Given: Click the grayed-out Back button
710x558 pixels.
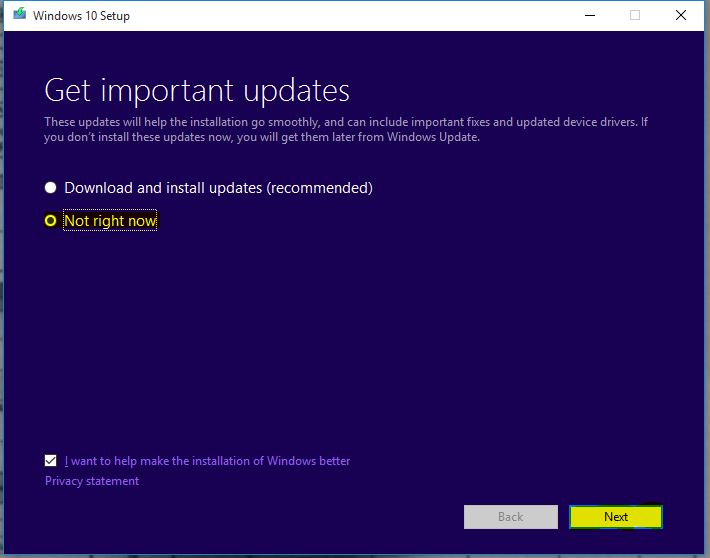Looking at the screenshot, I should click(511, 517).
